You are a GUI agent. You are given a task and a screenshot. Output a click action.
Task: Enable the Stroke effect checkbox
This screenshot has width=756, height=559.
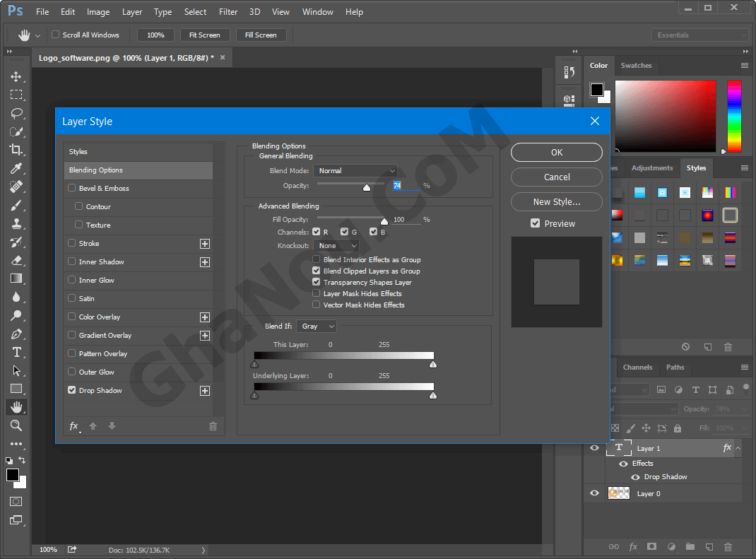pos(72,243)
